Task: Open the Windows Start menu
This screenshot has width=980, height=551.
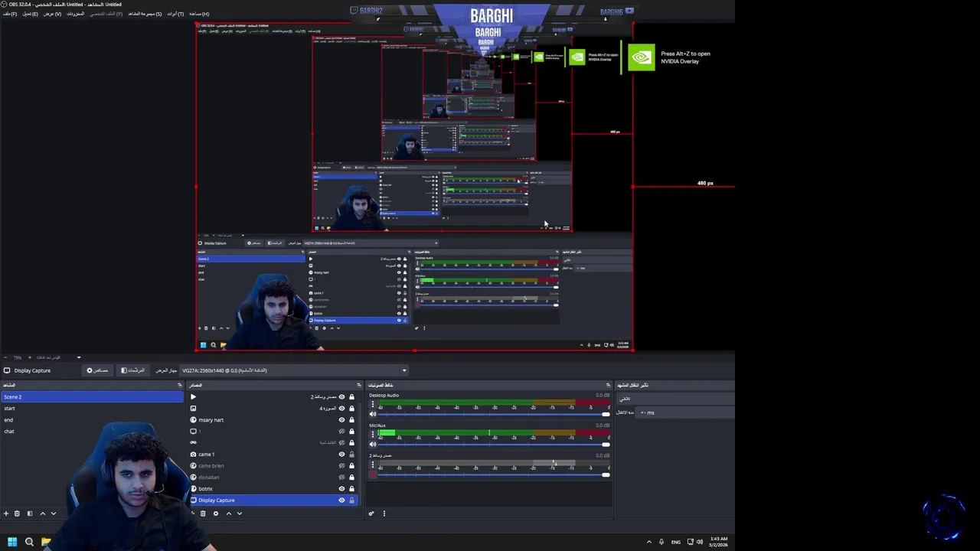Action: [12, 542]
